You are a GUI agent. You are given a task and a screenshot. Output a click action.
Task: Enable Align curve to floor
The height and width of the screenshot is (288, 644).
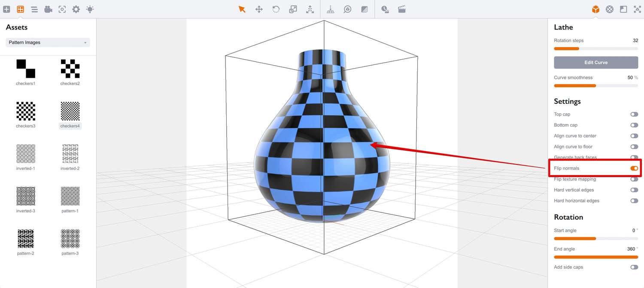coord(634,147)
